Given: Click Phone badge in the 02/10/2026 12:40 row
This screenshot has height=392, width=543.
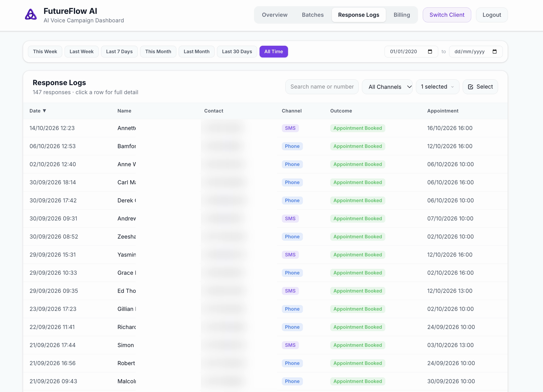Looking at the screenshot, I should 292,164.
